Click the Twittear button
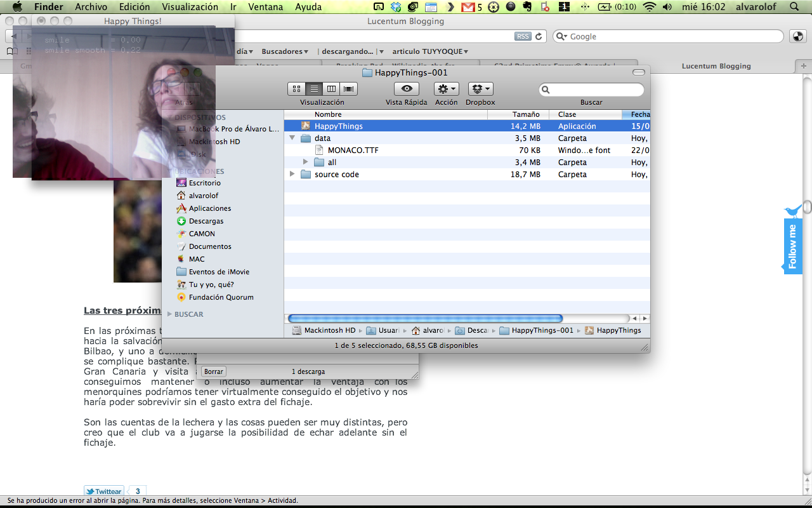Image resolution: width=812 pixels, height=508 pixels. tap(104, 491)
